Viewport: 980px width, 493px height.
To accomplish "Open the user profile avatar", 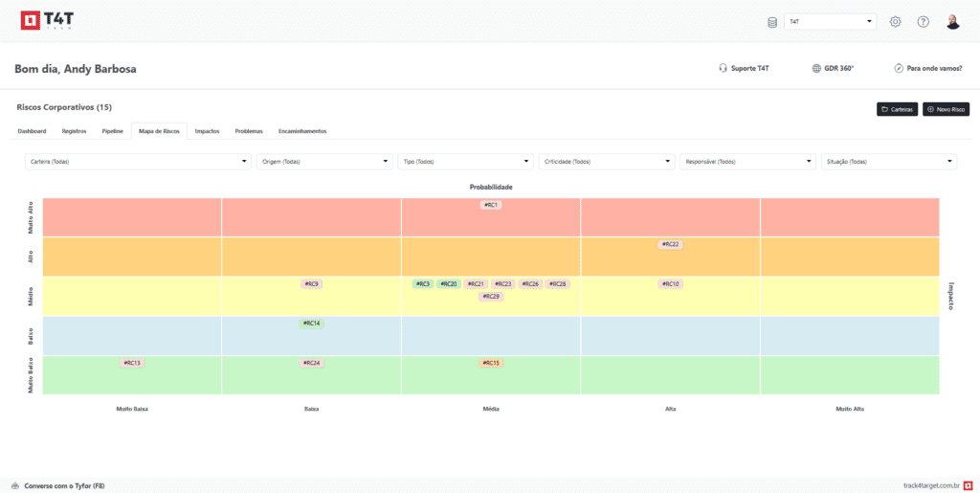I will click(x=952, y=22).
